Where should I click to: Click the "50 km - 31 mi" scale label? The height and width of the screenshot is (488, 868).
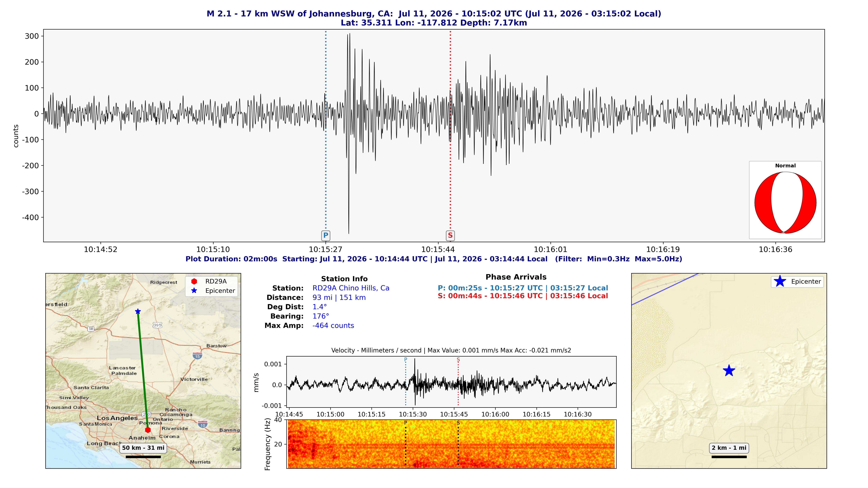pos(143,448)
